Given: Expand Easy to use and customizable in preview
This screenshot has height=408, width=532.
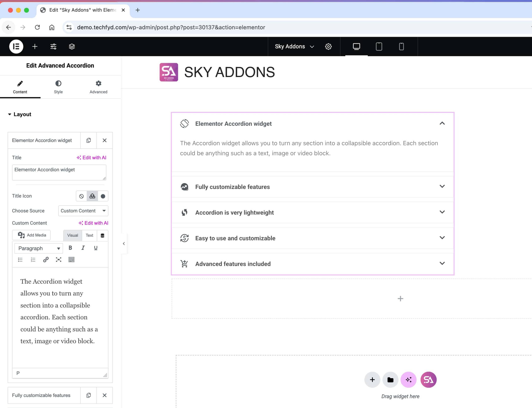Looking at the screenshot, I should pos(313,238).
